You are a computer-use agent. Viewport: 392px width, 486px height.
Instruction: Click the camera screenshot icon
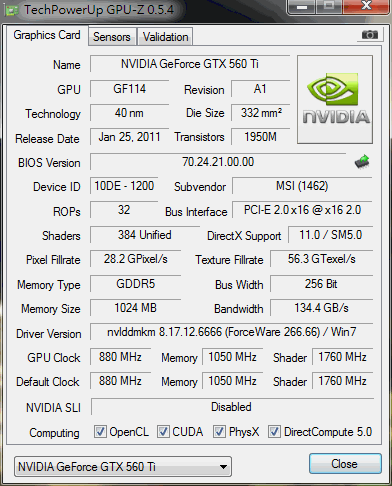[x=370, y=34]
